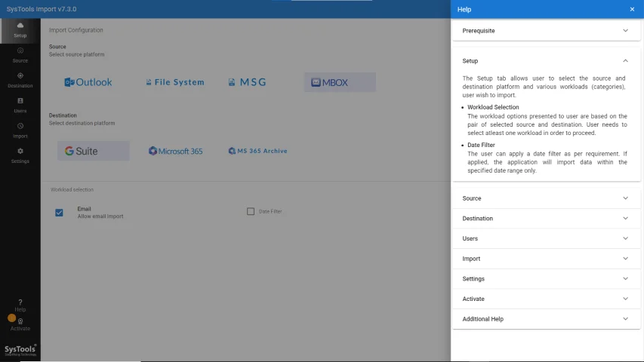644x362 pixels.
Task: Expand the Settings help section
Action: point(546,279)
